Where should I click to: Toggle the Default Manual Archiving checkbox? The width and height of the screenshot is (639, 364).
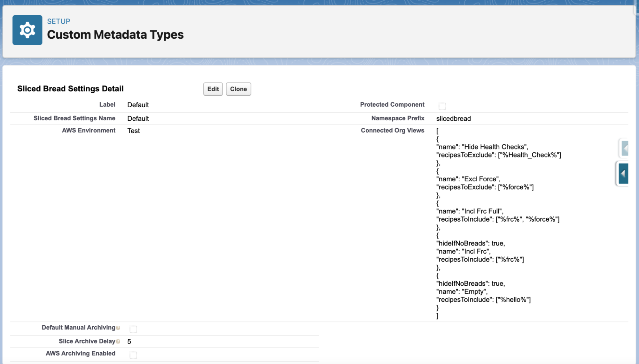click(x=133, y=329)
